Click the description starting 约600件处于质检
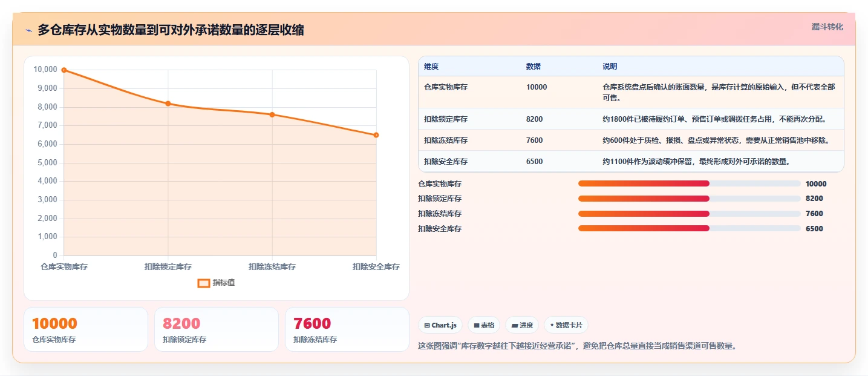The height and width of the screenshot is (376, 868). [x=716, y=140]
